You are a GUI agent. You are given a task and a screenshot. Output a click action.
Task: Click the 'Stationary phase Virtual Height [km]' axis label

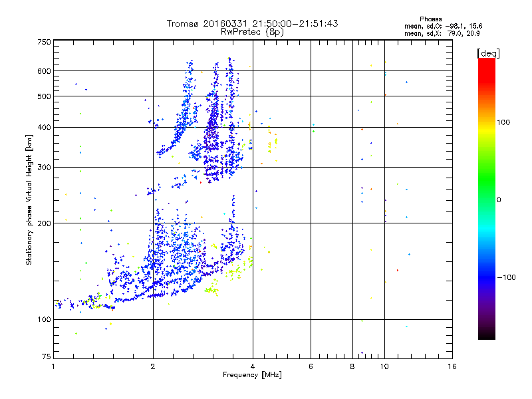tap(29, 200)
